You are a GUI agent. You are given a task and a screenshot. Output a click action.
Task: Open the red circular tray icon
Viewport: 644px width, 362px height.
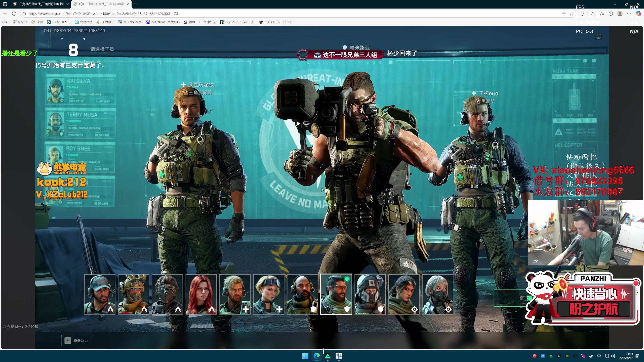click(535, 356)
